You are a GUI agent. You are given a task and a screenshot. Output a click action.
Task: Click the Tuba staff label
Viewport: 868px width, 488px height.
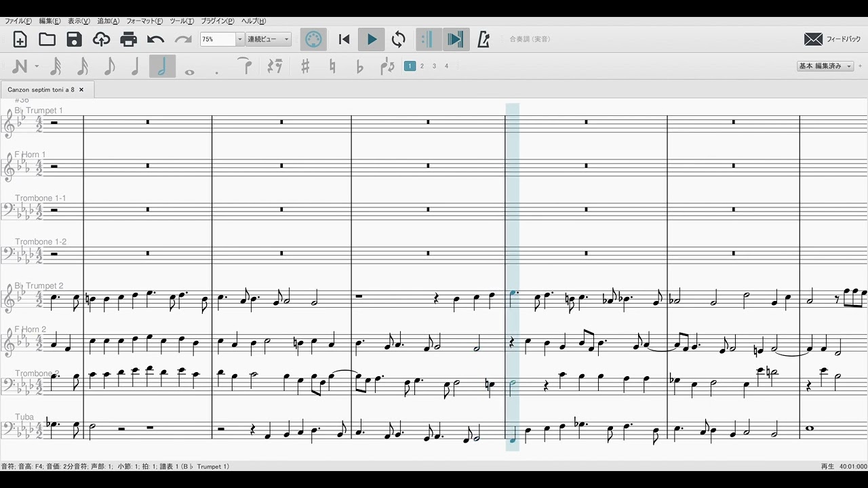pos(24,417)
